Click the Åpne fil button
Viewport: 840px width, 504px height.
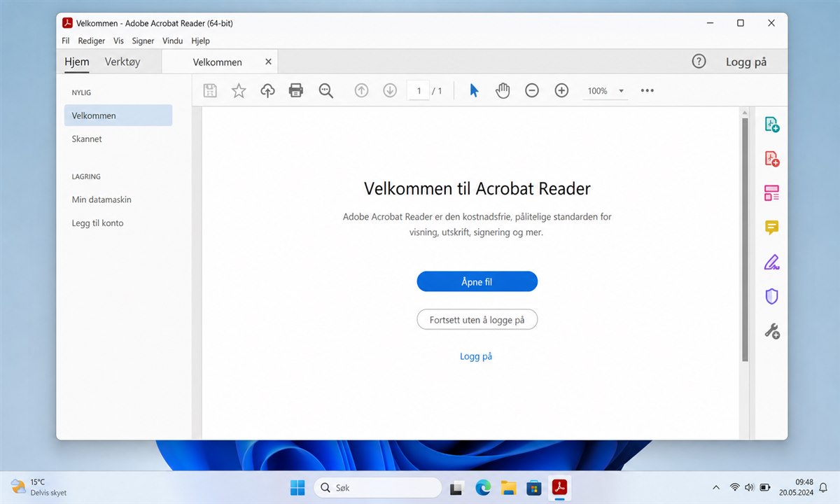(x=477, y=281)
